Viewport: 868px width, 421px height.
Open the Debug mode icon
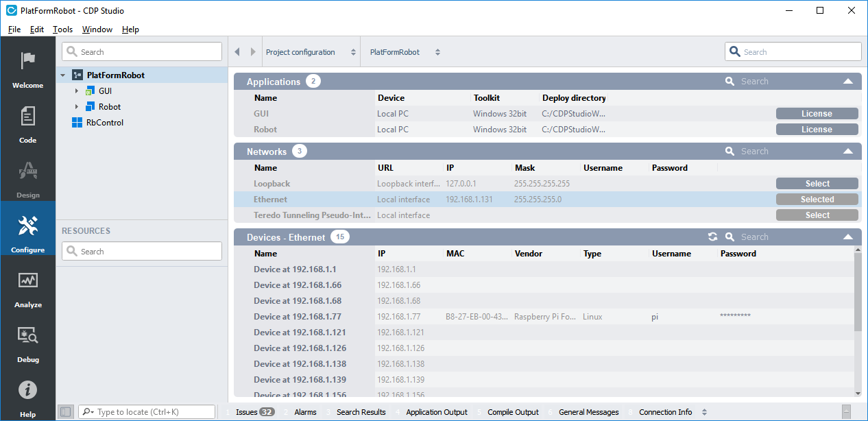tap(27, 335)
